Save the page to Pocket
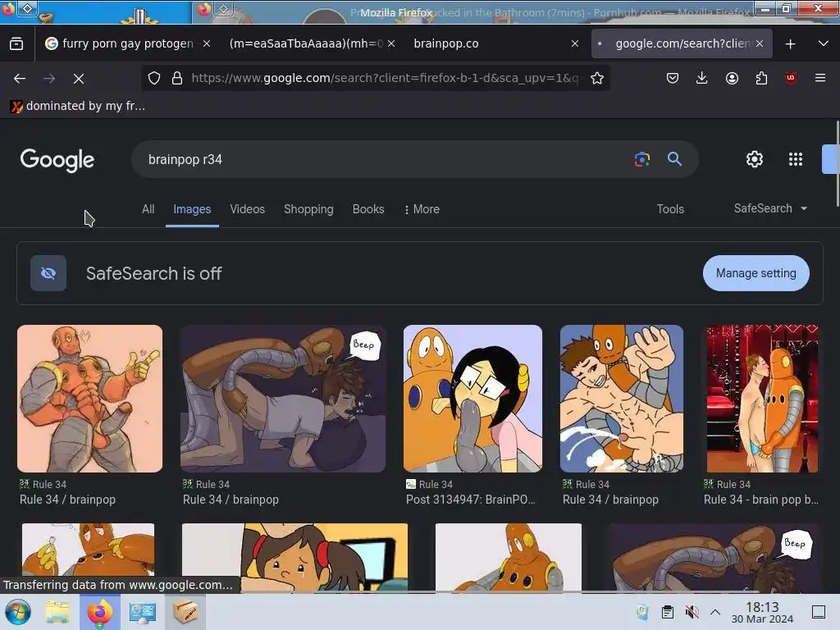840x630 pixels. 673,78
